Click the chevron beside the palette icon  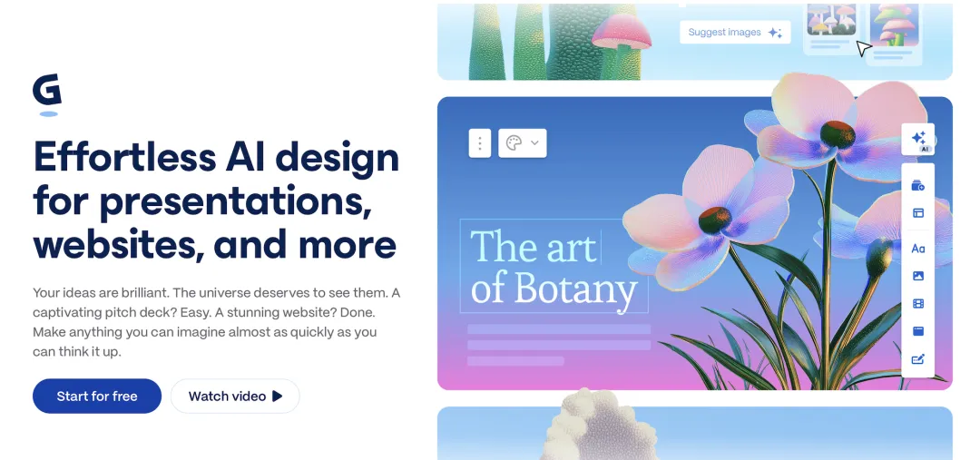(534, 143)
